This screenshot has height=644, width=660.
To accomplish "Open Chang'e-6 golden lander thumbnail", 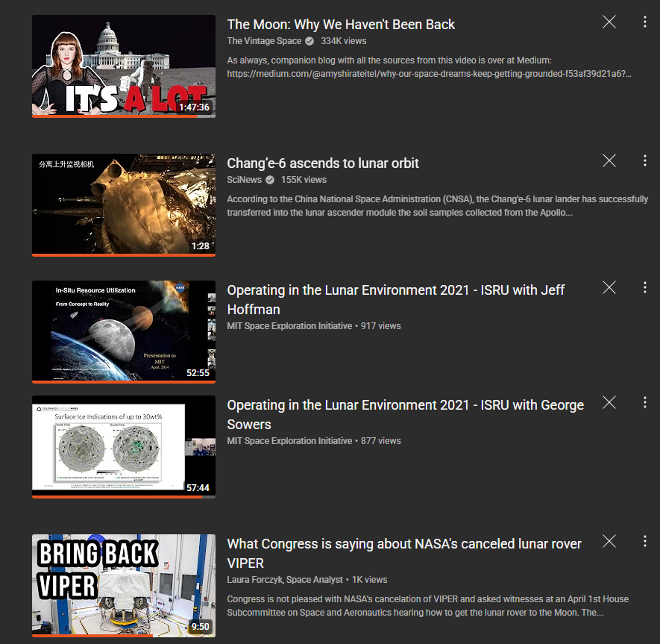I will (124, 204).
